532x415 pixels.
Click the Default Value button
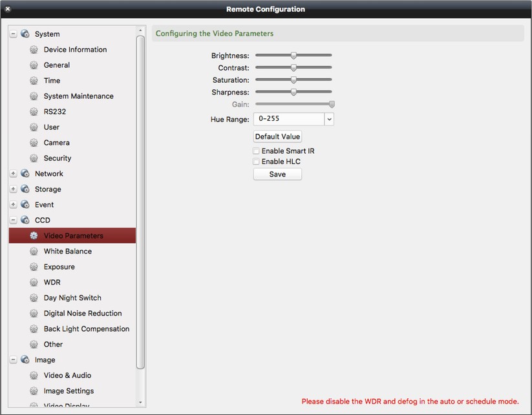277,136
